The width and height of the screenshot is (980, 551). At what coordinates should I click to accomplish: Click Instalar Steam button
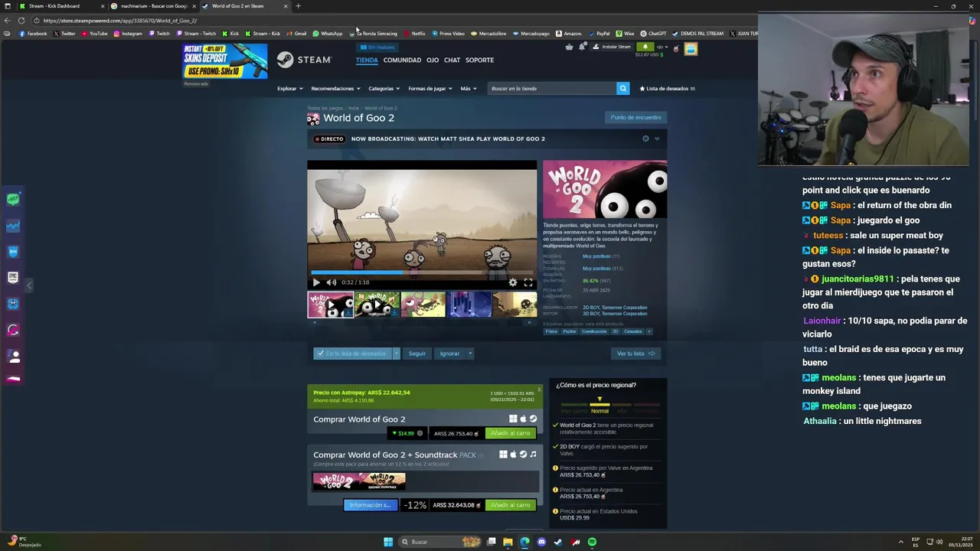pos(612,47)
